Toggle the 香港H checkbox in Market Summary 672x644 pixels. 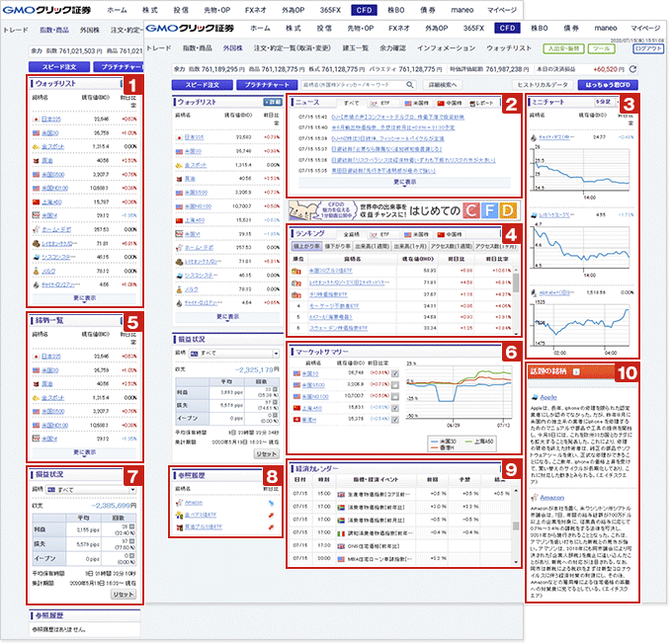tap(394, 418)
